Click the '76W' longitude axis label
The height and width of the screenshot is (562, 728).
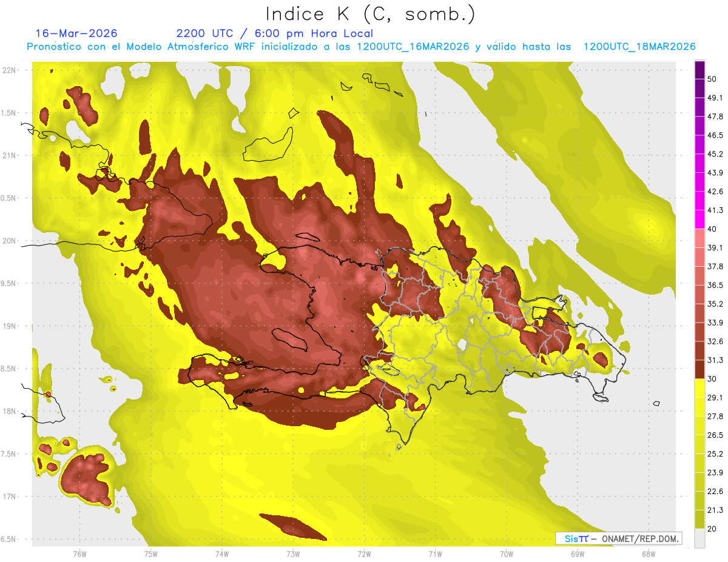coord(79,554)
